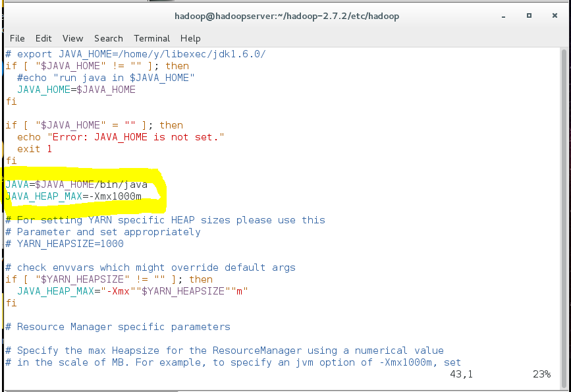The image size is (571, 392).
Task: Click the '# For setting YARN specific HEAP sizes' comment
Action: pyautogui.click(x=165, y=220)
